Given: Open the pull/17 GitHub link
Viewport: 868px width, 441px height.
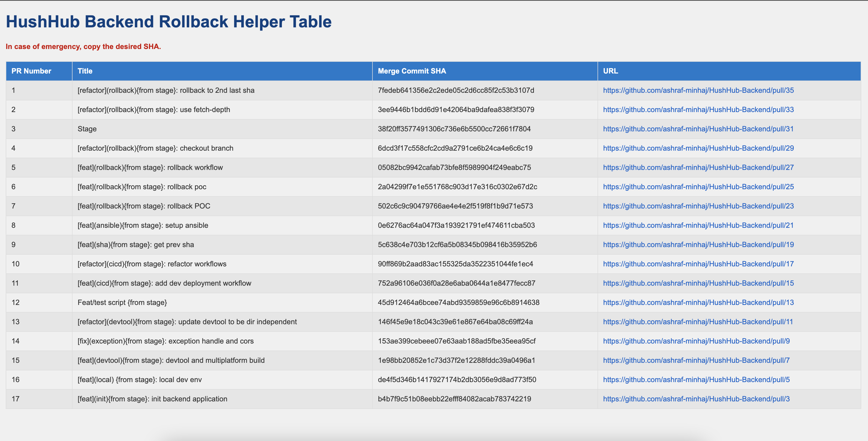Looking at the screenshot, I should 698,264.
